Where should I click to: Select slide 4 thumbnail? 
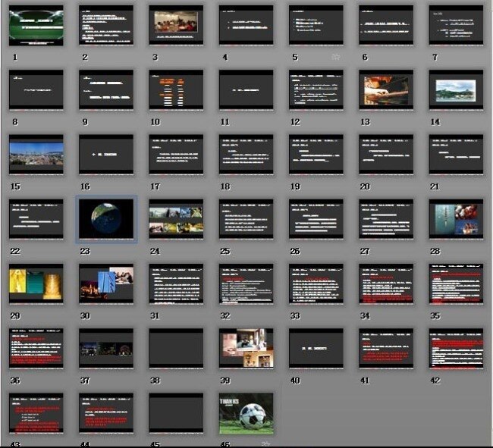(246, 26)
